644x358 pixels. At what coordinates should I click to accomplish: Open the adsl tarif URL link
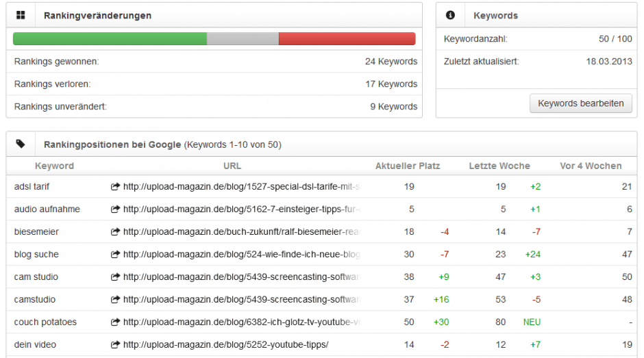(x=241, y=187)
